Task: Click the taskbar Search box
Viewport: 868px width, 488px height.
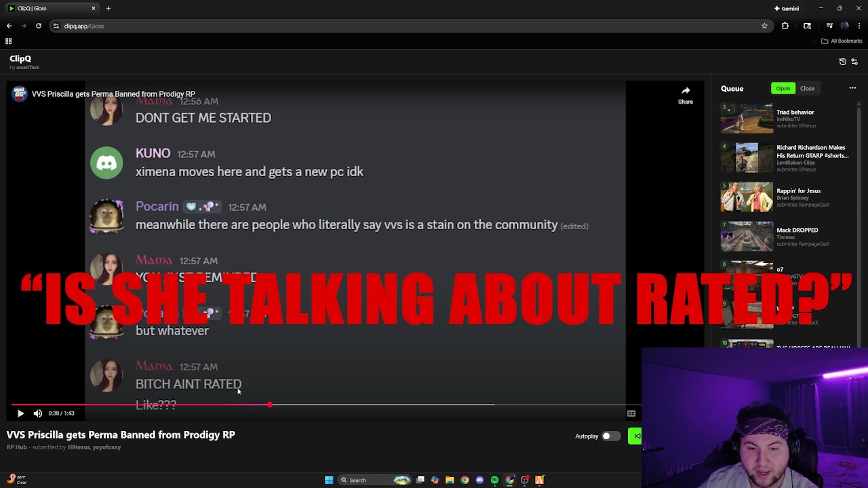Action: click(375, 480)
